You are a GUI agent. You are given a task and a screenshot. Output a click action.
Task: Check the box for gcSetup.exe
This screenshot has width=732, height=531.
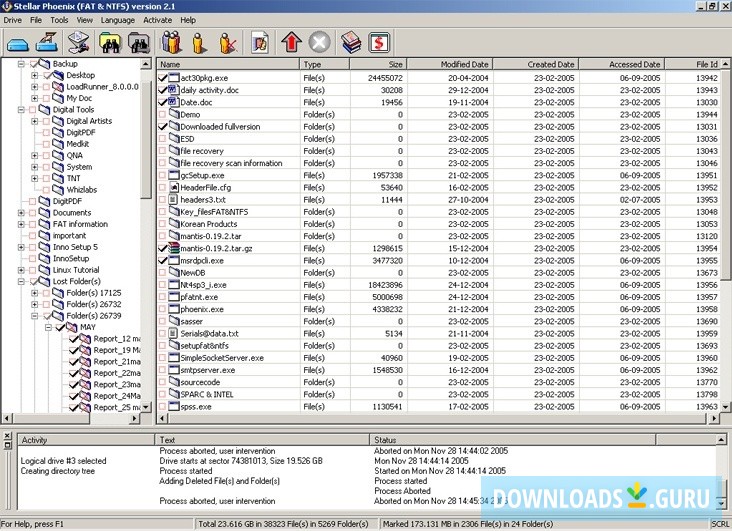tap(164, 175)
